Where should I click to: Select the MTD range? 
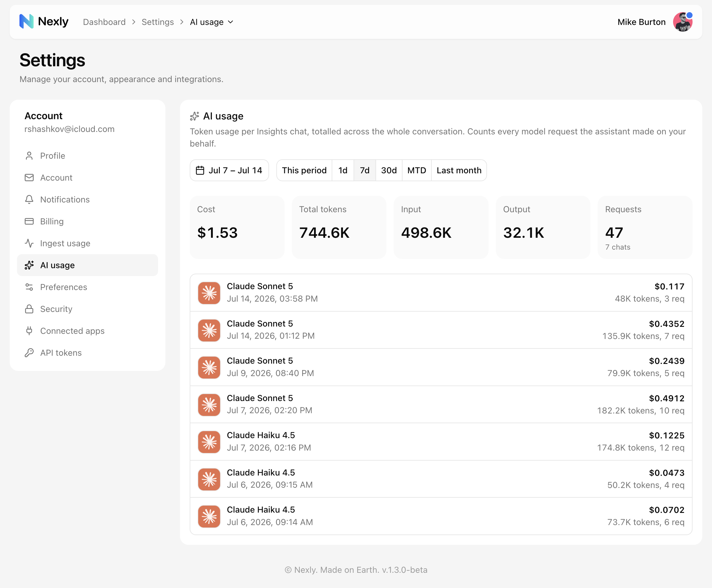(x=416, y=170)
